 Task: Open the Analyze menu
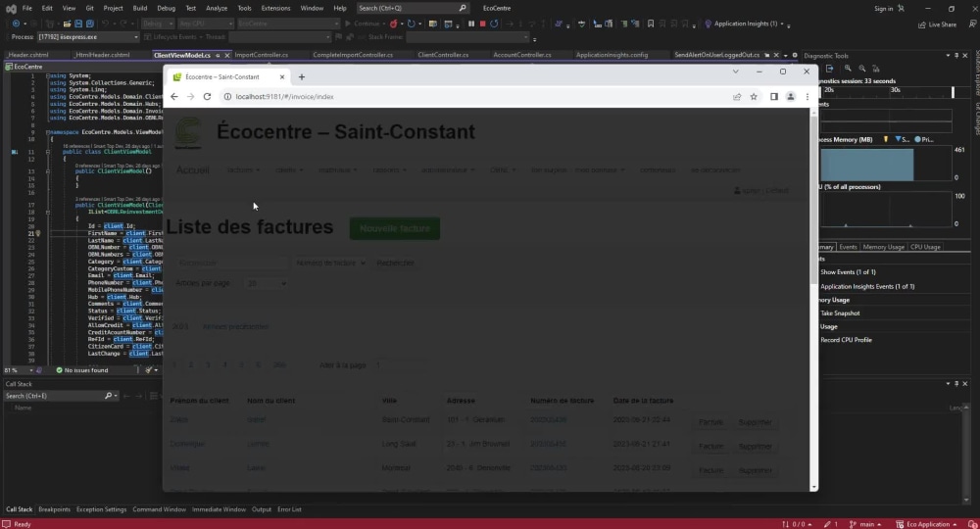pyautogui.click(x=217, y=8)
